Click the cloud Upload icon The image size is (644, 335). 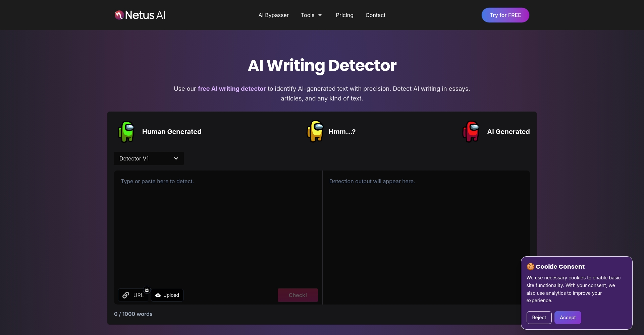pyautogui.click(x=158, y=295)
